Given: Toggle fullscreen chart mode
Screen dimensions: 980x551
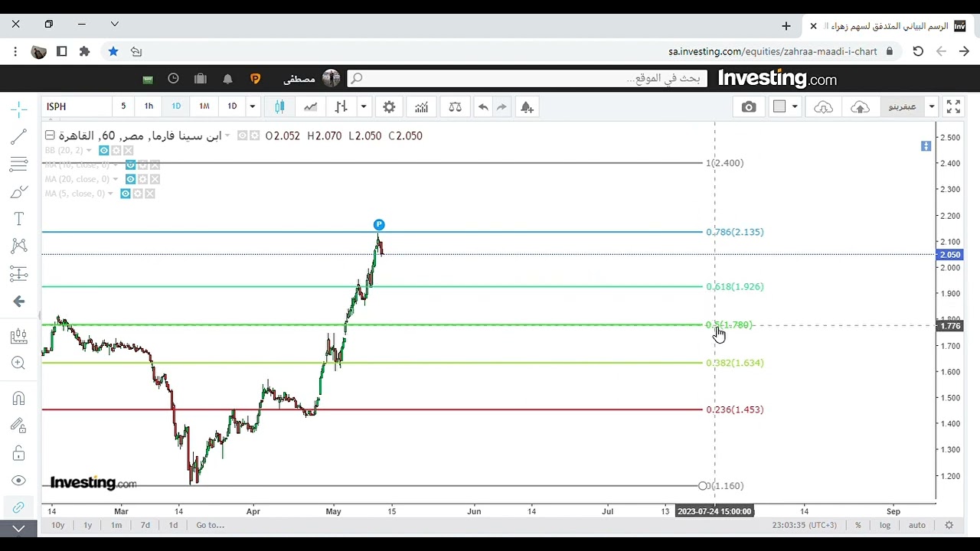Looking at the screenshot, I should coord(953,107).
